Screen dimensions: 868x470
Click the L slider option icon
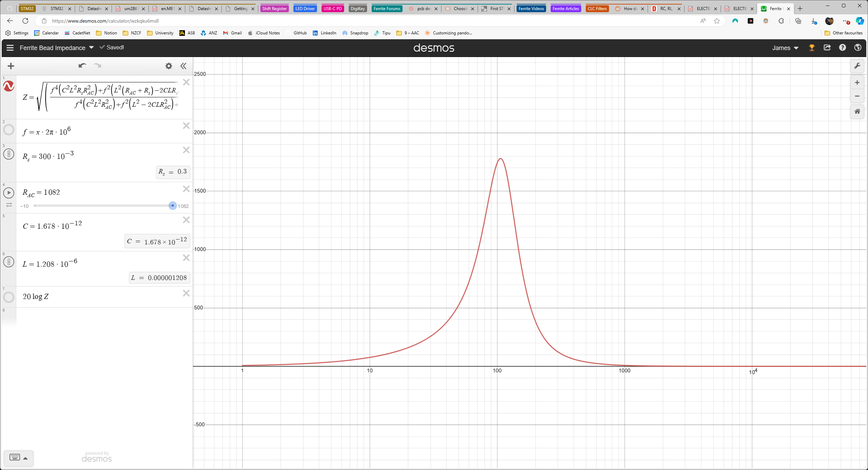pos(9,262)
